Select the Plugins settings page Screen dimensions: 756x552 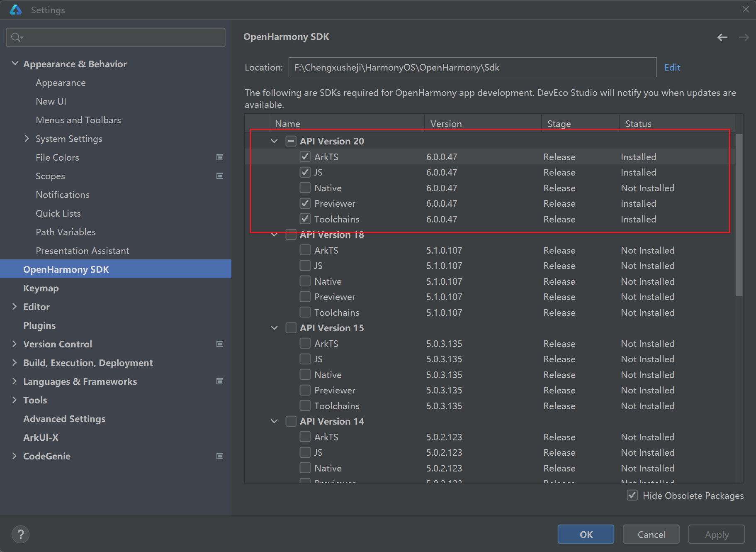[x=39, y=325]
